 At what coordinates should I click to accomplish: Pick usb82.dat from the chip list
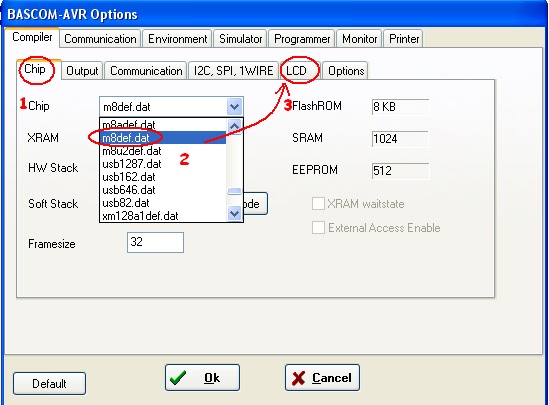click(163, 203)
